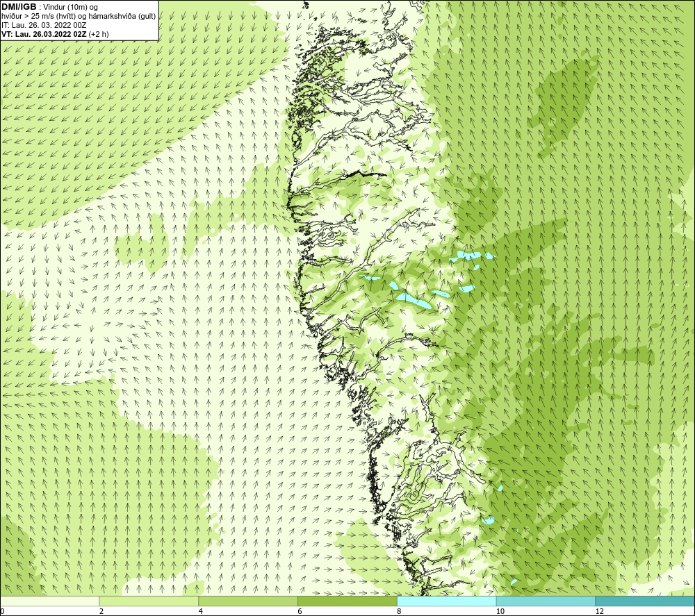
Task: Click the scale label '8'
Action: (x=400, y=612)
